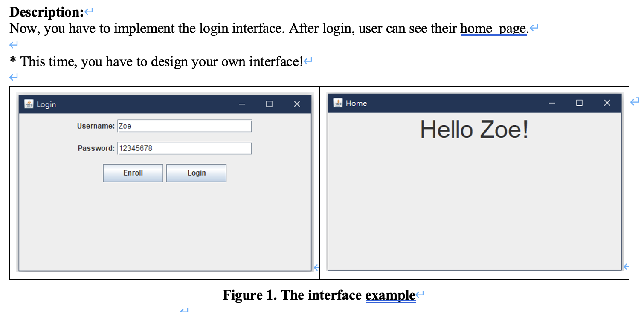Click the Login window title text
This screenshot has width=644, height=312.
[x=47, y=104]
